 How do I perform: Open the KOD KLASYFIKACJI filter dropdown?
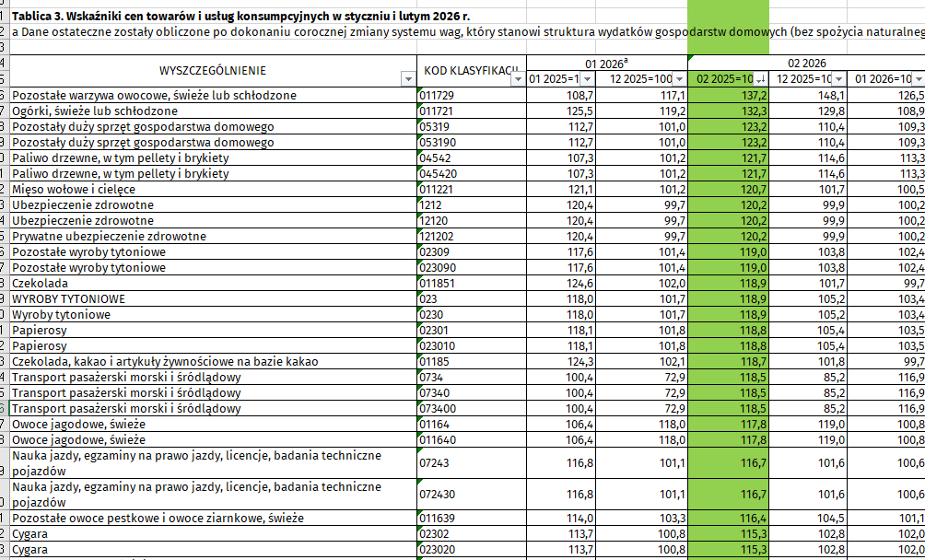[518, 79]
